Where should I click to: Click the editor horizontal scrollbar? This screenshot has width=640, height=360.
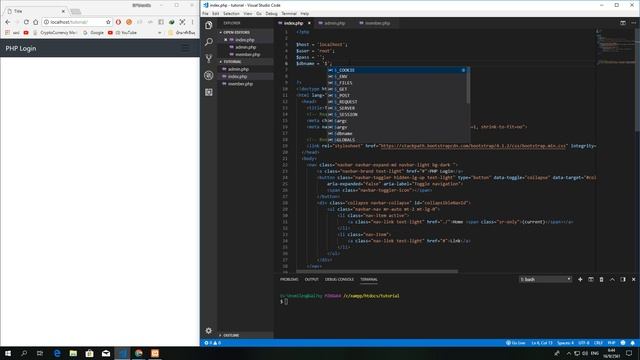tap(376, 271)
